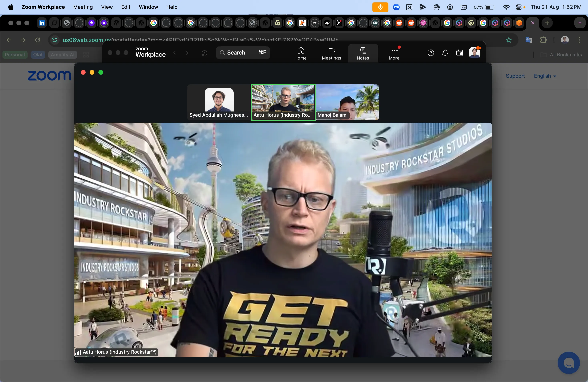Open the Home tab in Zoom Workplace

300,53
